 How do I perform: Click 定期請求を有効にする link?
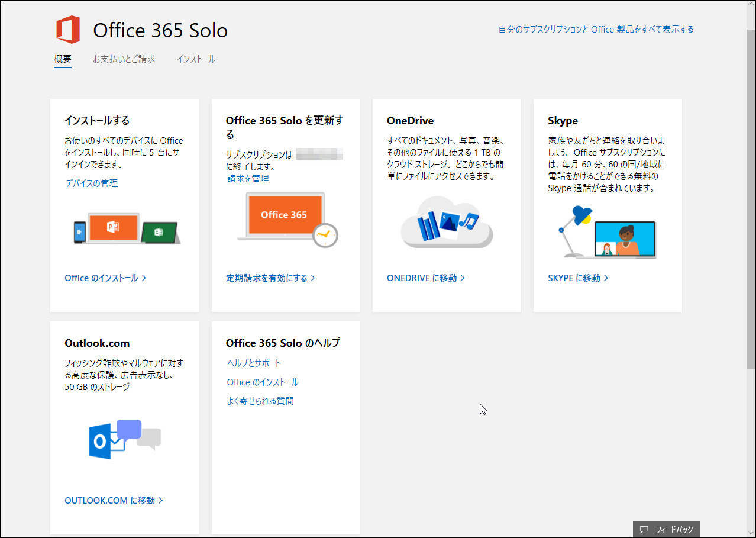[270, 278]
